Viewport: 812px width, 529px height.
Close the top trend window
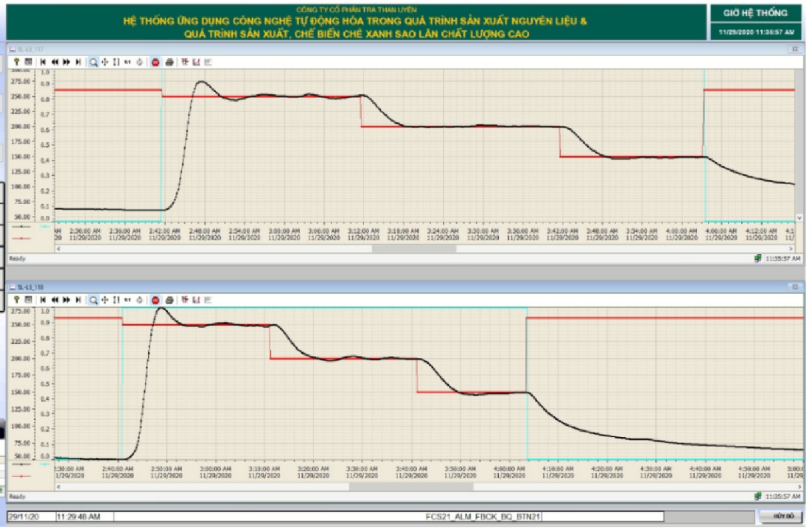pos(795,49)
